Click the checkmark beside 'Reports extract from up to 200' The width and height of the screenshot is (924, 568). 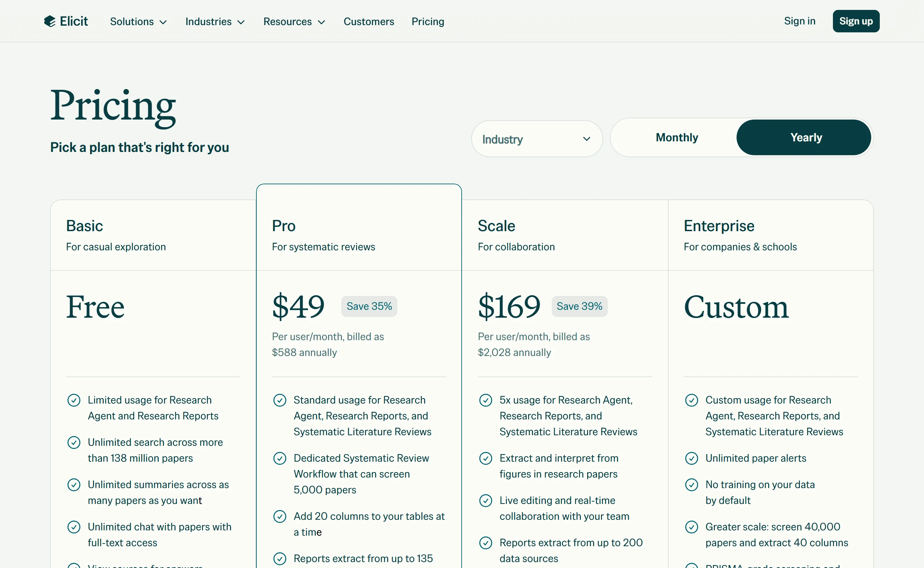tap(486, 543)
